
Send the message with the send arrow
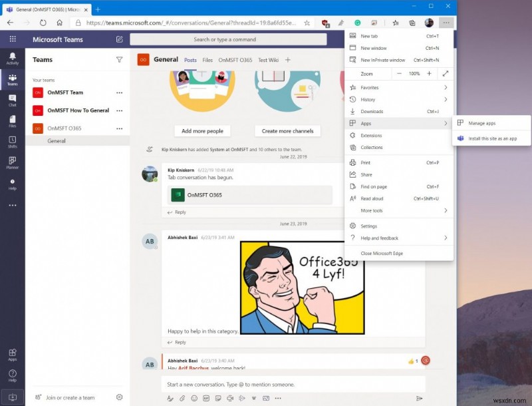(419, 397)
